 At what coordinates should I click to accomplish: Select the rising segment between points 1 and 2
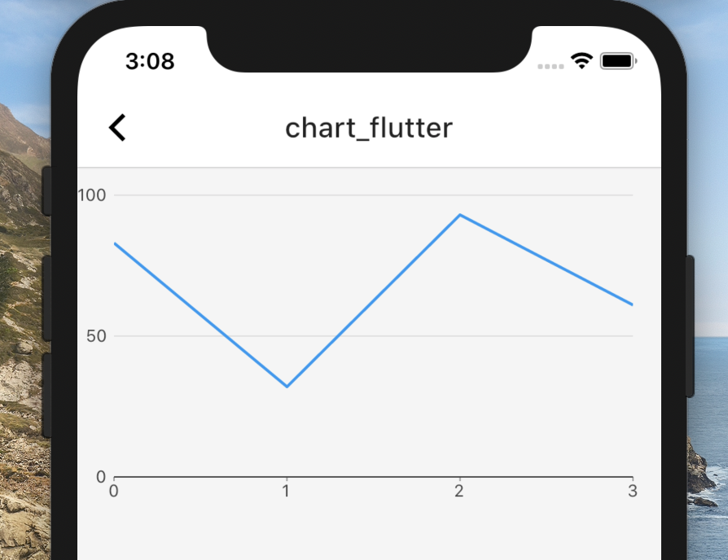click(x=372, y=300)
